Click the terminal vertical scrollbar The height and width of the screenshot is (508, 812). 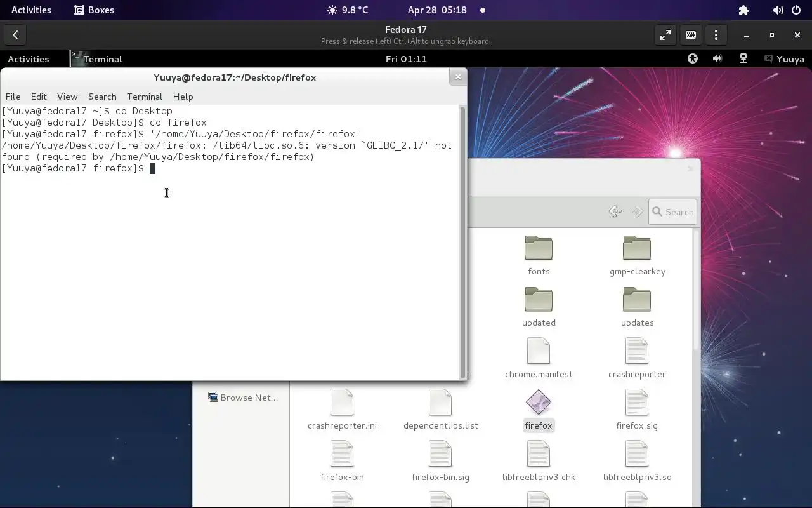462,241
